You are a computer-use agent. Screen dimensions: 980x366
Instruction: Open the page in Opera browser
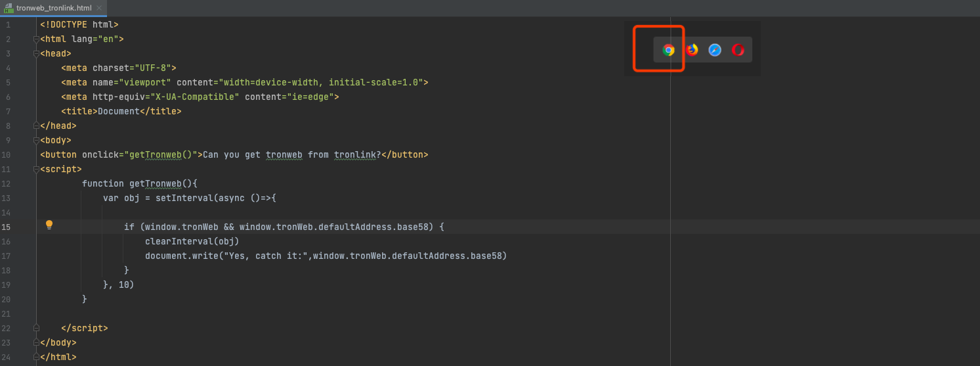pyautogui.click(x=738, y=50)
